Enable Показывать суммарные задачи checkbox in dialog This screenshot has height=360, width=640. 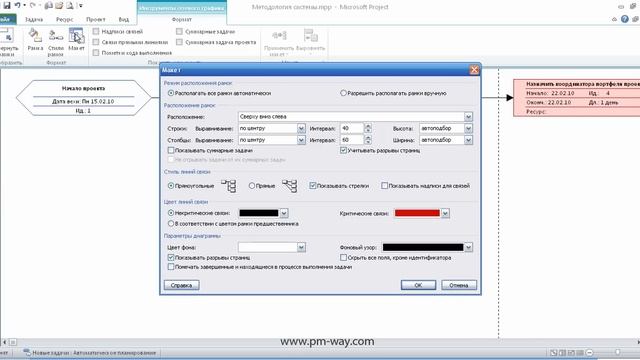tap(171, 150)
